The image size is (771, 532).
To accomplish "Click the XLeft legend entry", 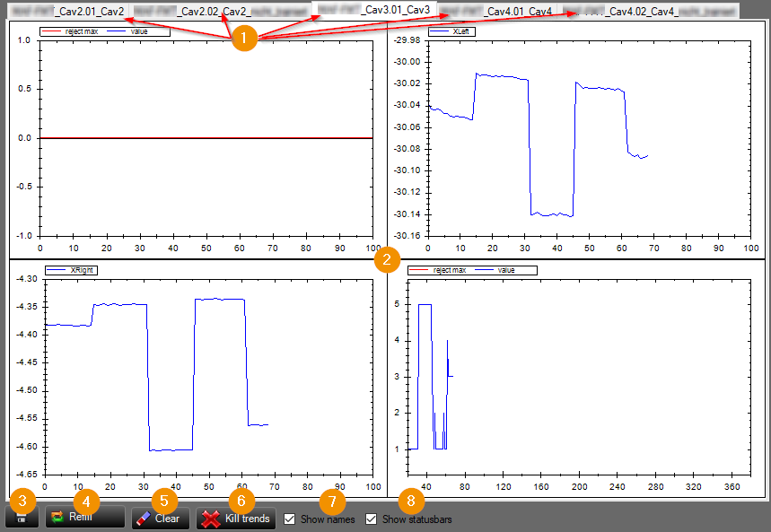I will click(451, 31).
